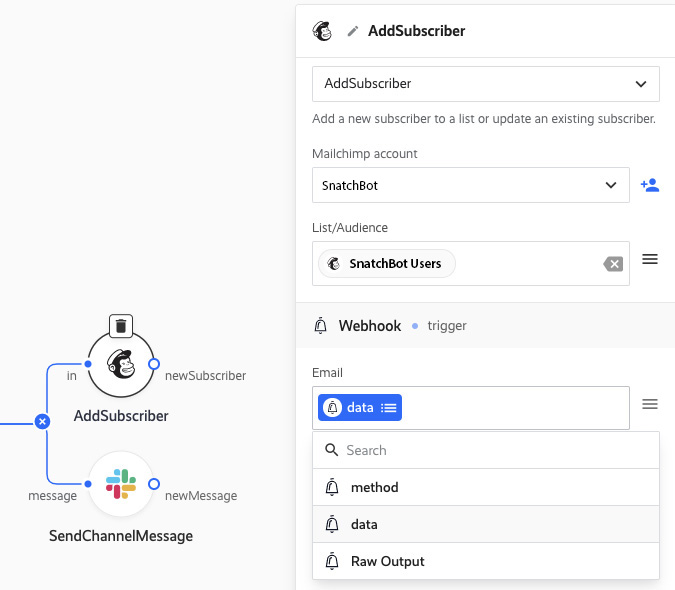The image size is (675, 590).
Task: Click the Webhook bell icon in the section header
Action: [320, 326]
